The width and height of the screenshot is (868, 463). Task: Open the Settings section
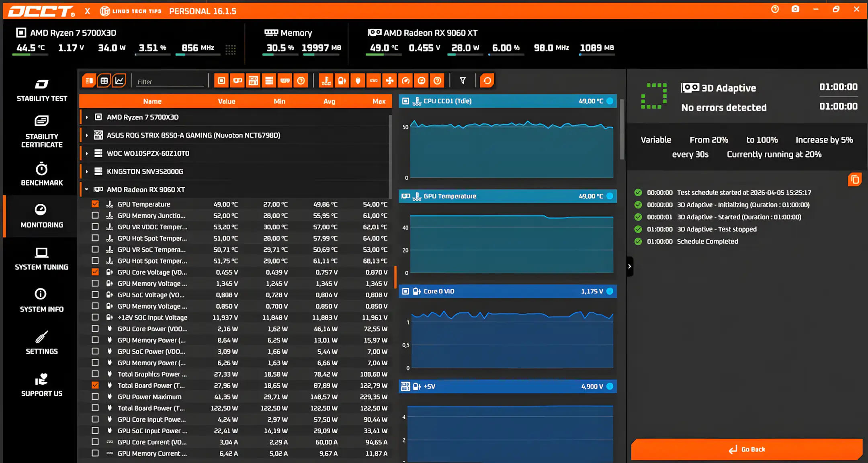pyautogui.click(x=42, y=343)
